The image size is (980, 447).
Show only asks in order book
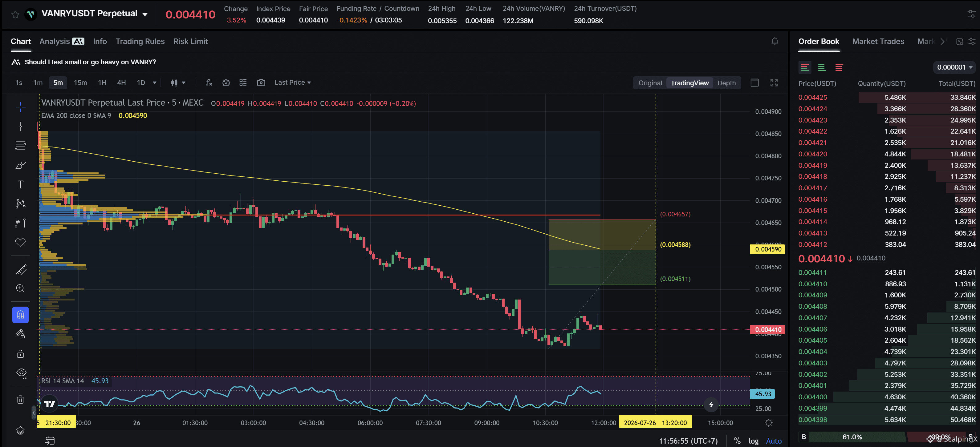tap(839, 67)
